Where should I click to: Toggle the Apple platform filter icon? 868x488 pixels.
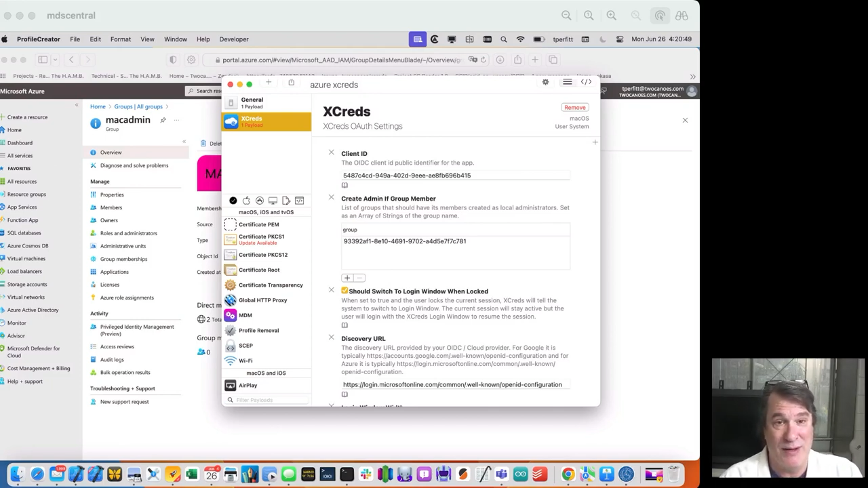click(246, 200)
